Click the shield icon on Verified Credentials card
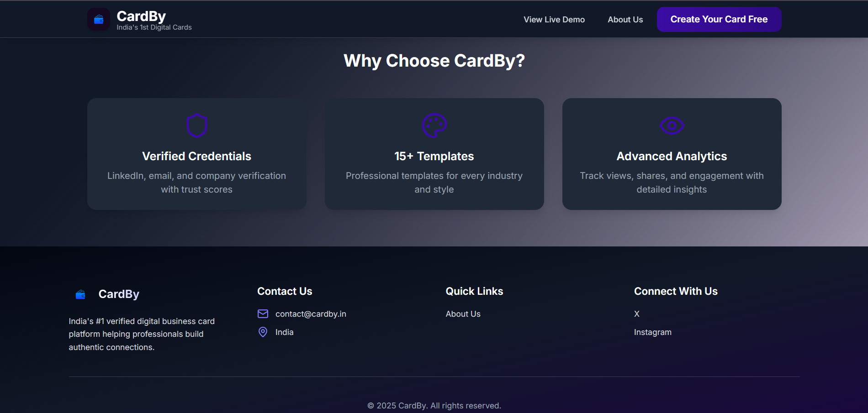Viewport: 868px width, 413px height. [x=197, y=125]
